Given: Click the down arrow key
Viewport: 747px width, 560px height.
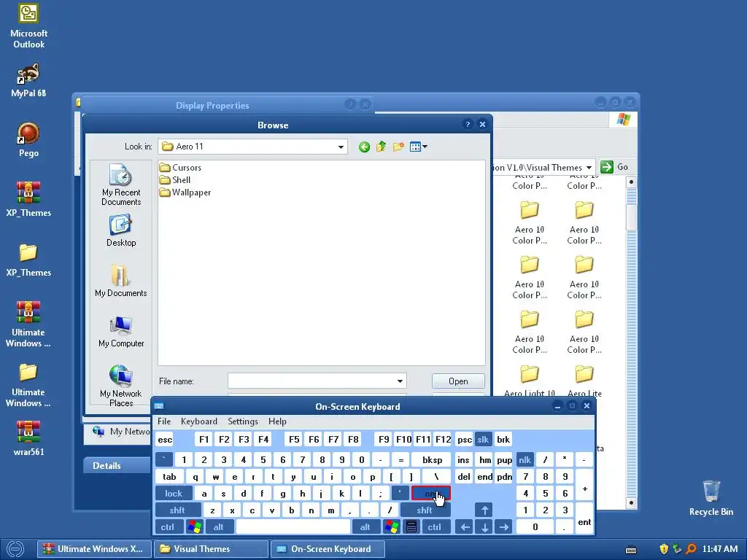Looking at the screenshot, I should (x=484, y=527).
